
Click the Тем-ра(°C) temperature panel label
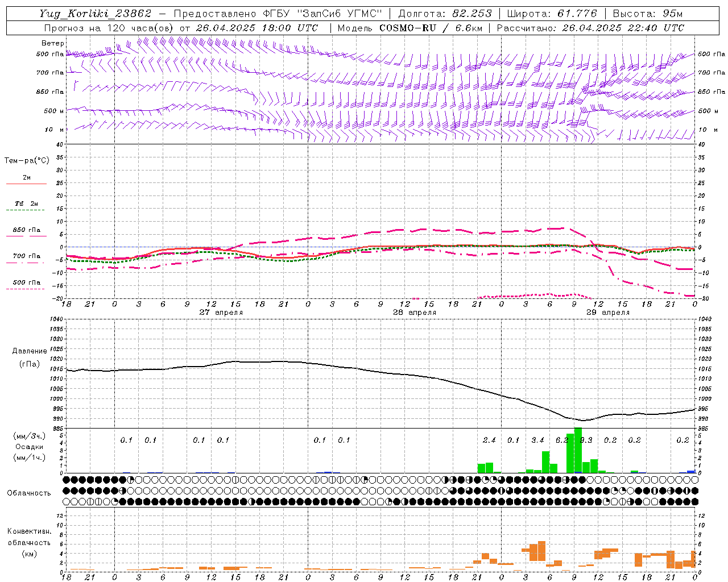coord(27,161)
